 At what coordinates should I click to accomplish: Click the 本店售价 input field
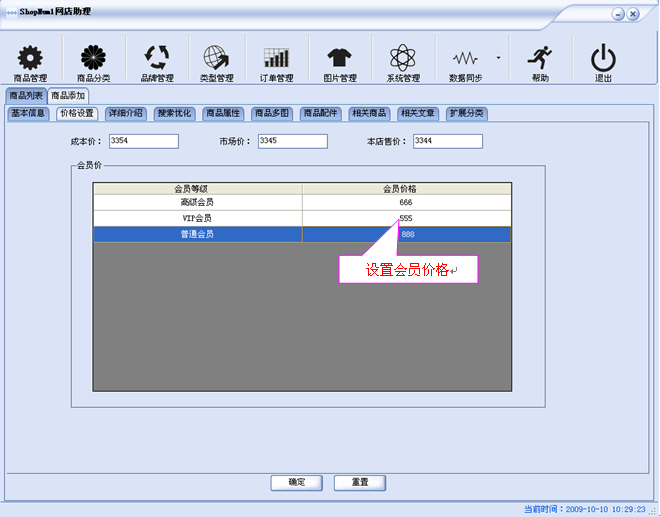[447, 141]
